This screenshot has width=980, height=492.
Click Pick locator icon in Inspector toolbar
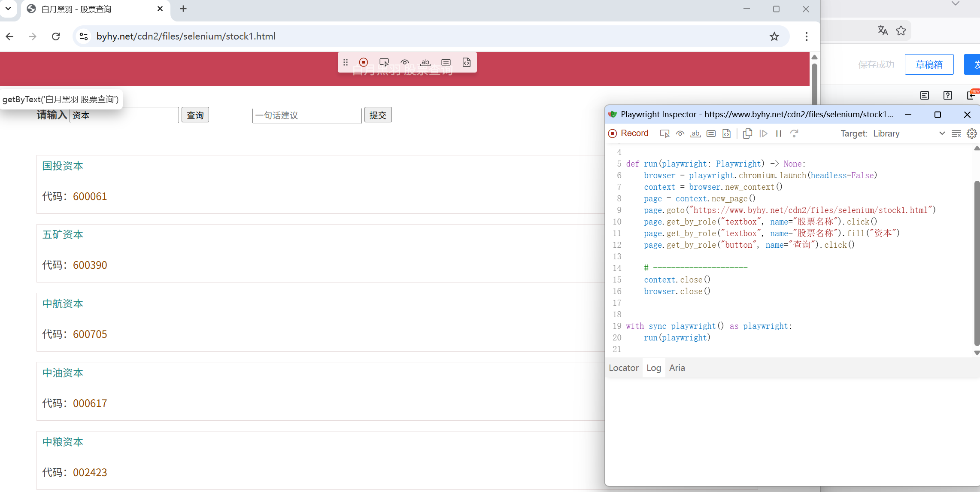pos(664,134)
